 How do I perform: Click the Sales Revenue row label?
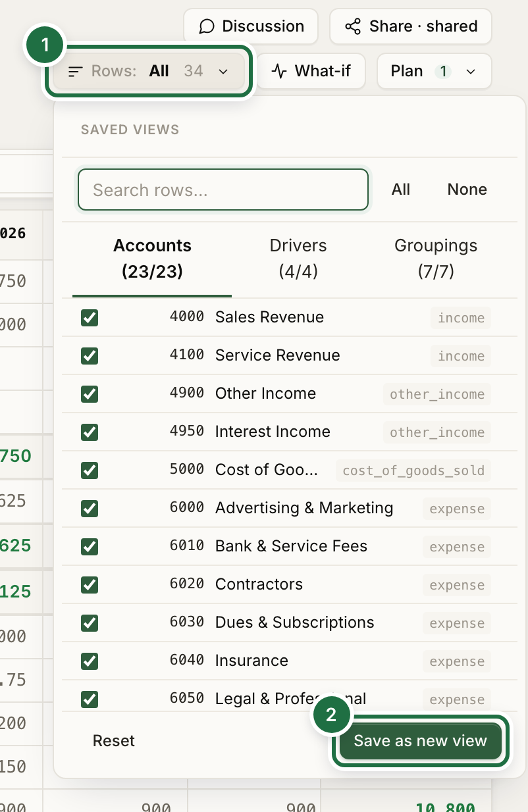coord(270,317)
